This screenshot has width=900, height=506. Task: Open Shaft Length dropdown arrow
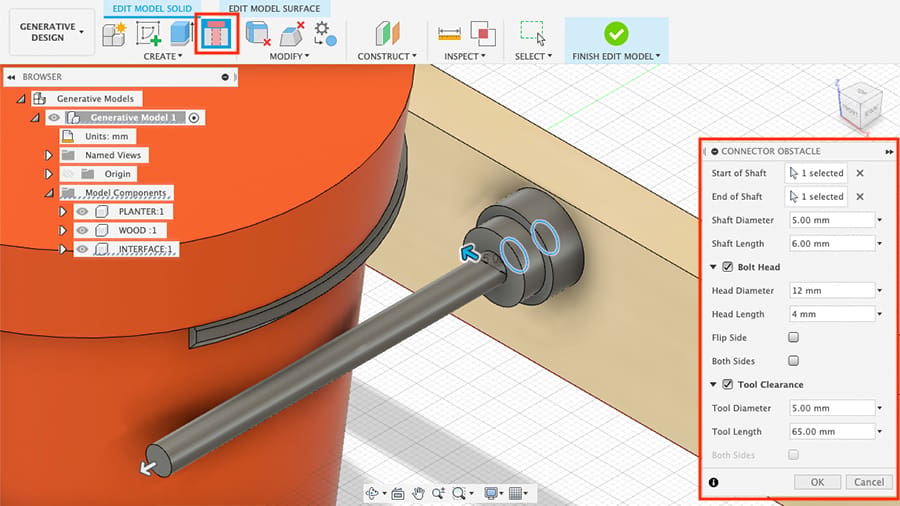[879, 243]
